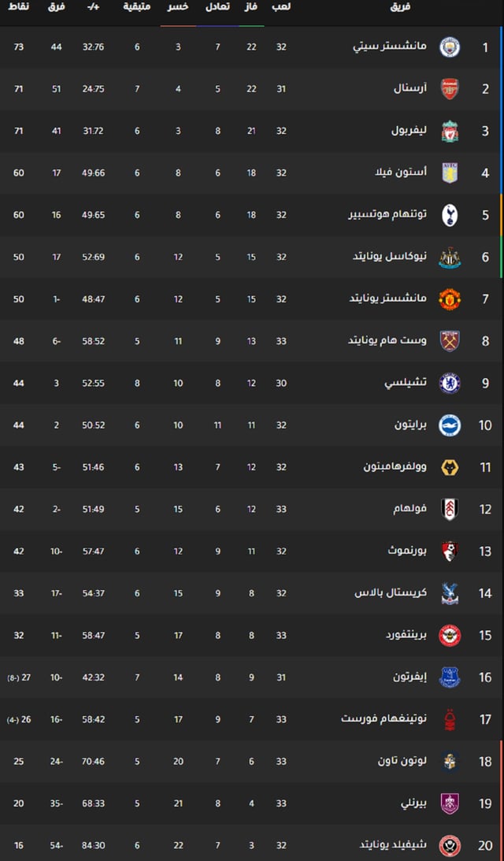
Task: Select the خسر losses column header
Action: [178, 7]
